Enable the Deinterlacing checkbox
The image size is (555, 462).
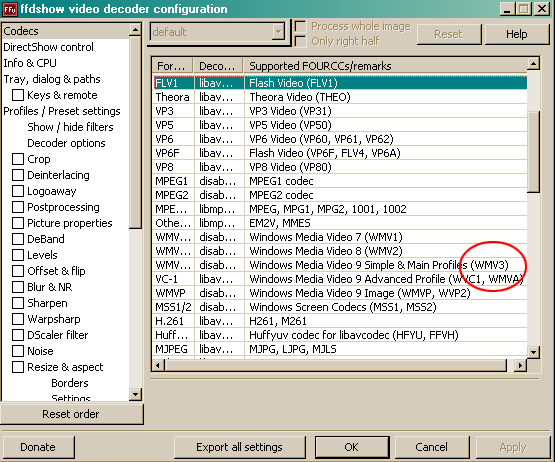coord(18,175)
